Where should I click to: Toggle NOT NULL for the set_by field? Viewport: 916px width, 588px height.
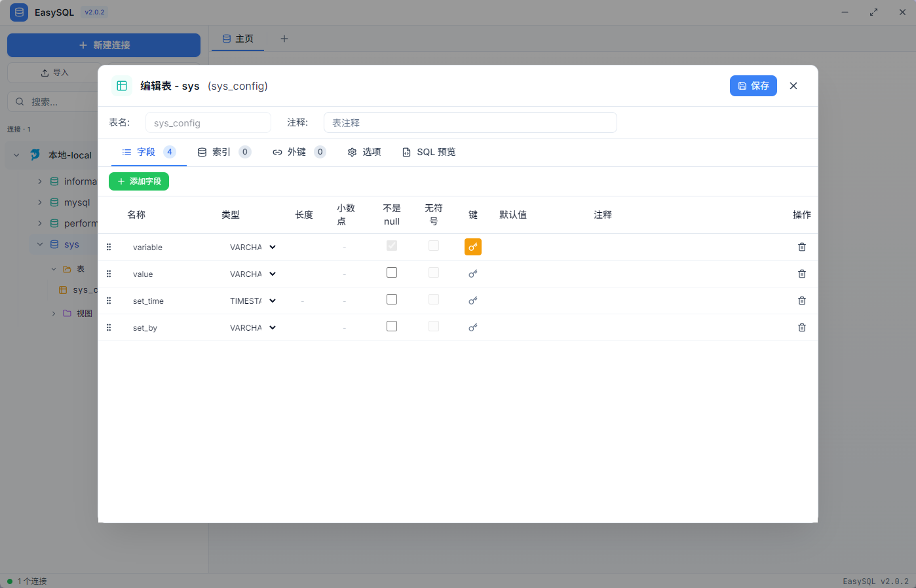(391, 325)
